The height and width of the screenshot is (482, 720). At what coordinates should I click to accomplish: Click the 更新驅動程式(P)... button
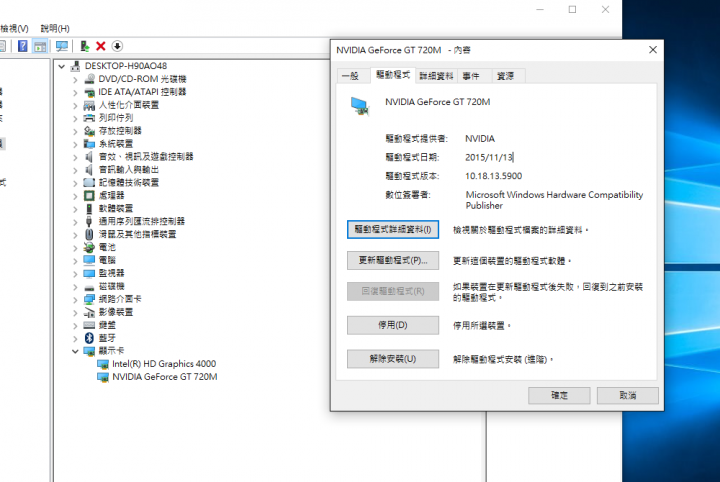[393, 260]
